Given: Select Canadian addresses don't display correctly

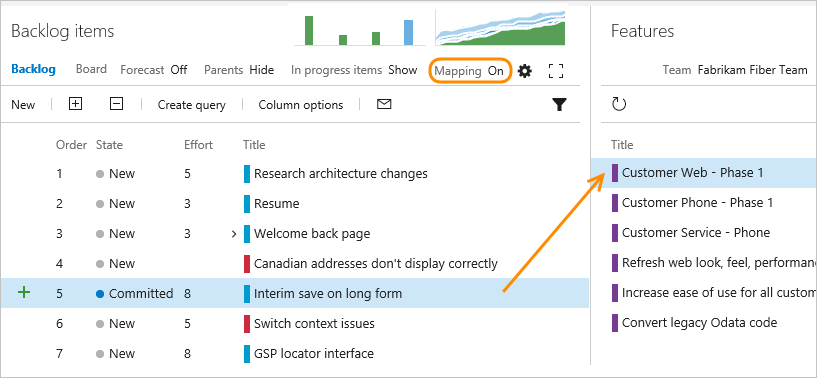Looking at the screenshot, I should [376, 264].
